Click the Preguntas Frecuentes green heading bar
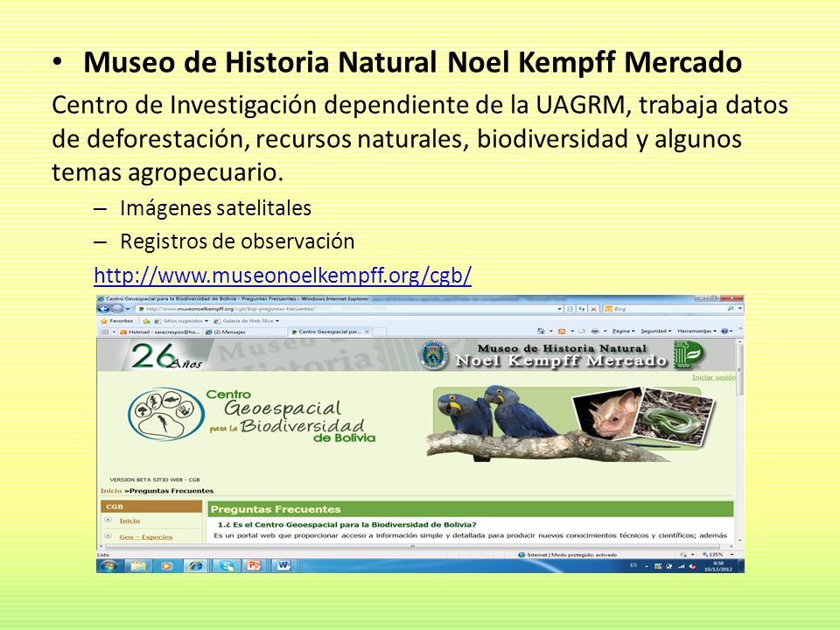 coord(471,509)
